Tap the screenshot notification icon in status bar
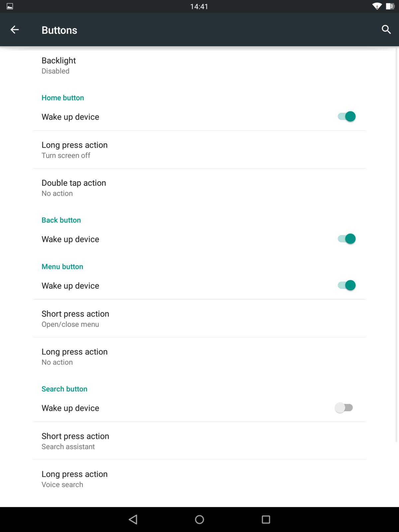 pyautogui.click(x=10, y=6)
